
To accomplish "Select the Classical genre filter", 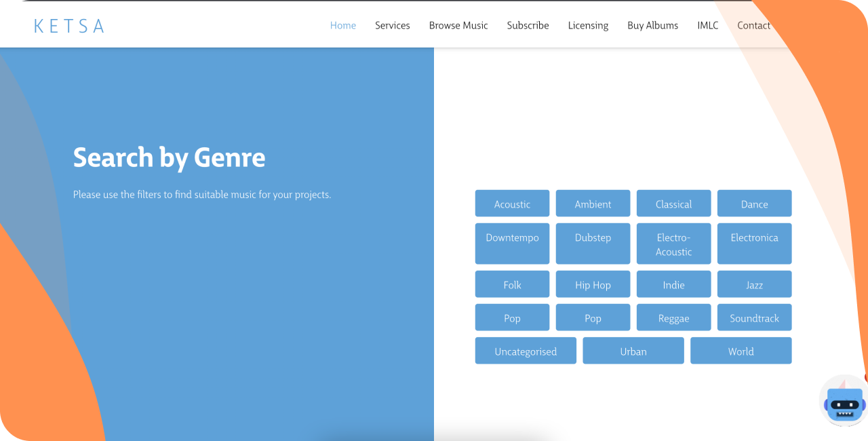I will point(673,204).
